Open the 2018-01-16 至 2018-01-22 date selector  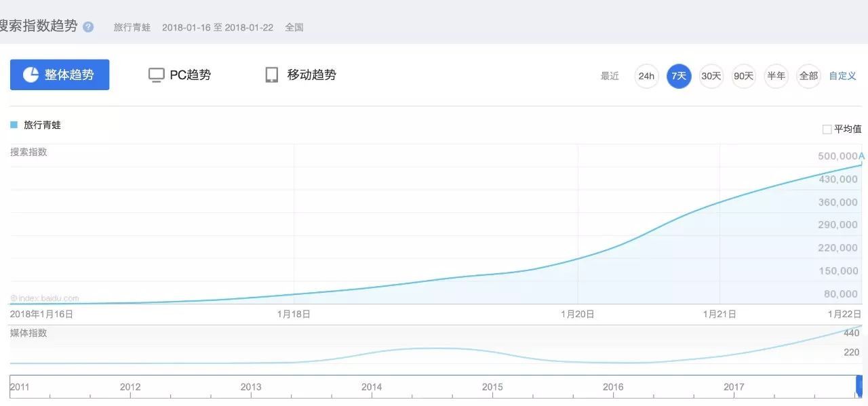[x=218, y=28]
